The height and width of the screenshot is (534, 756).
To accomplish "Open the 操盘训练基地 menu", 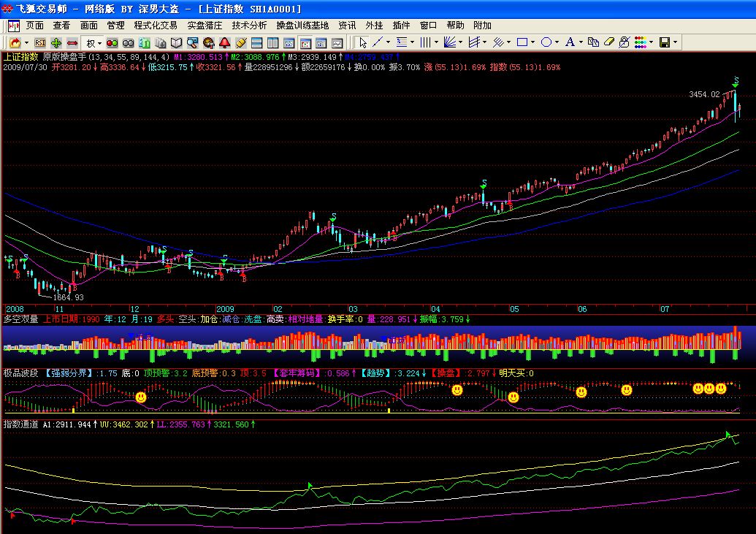I will 303,26.
